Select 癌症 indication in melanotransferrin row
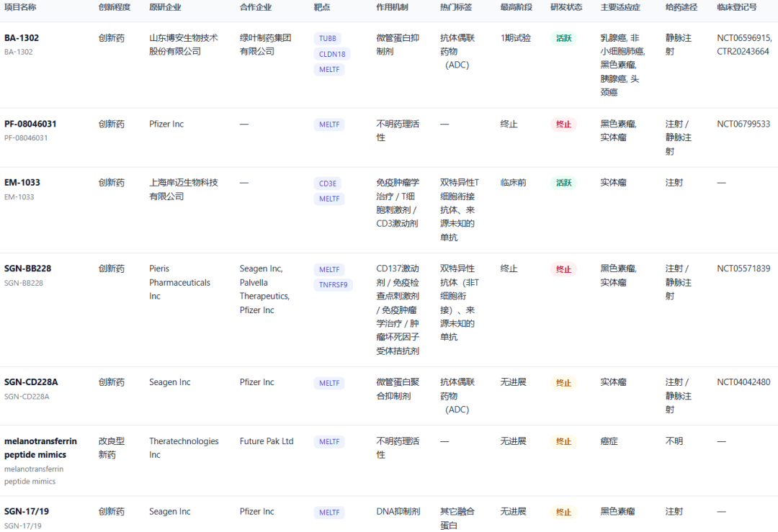Screen dimensions: 778x532 click(609, 441)
